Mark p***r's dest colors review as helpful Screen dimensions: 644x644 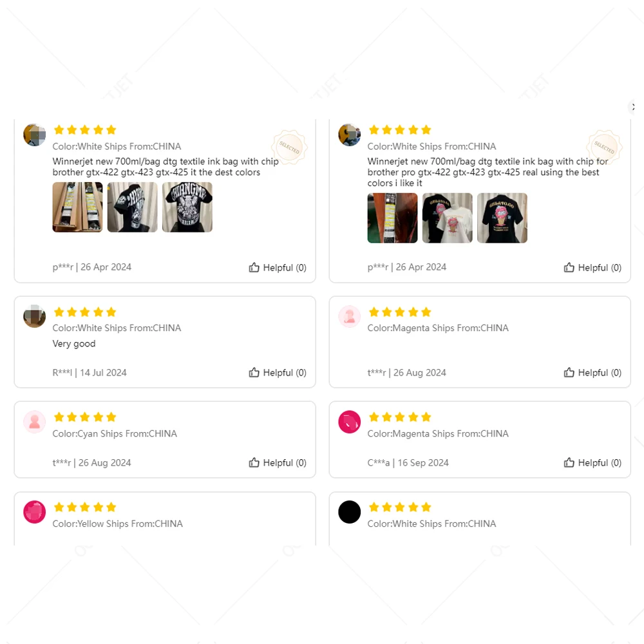click(x=277, y=267)
